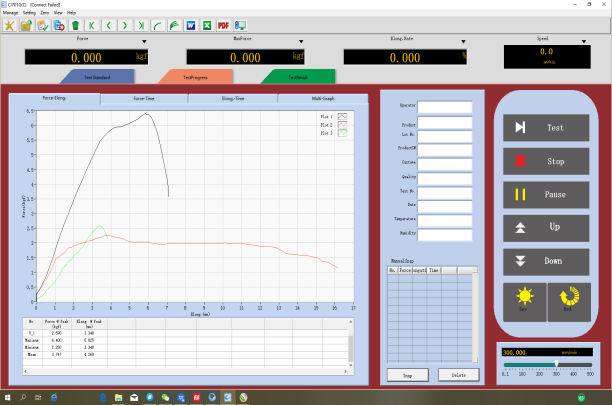
Task: Jump to first record with toolbar arrow
Action: point(92,23)
